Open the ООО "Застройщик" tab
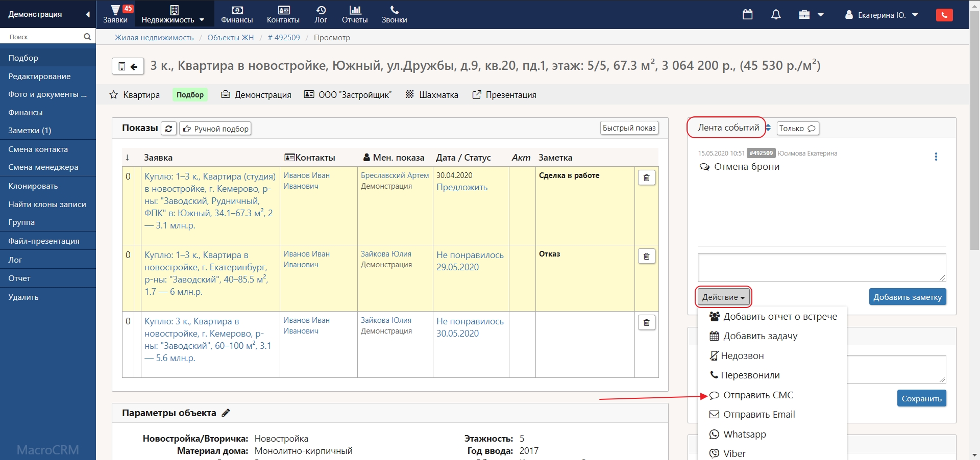 348,95
